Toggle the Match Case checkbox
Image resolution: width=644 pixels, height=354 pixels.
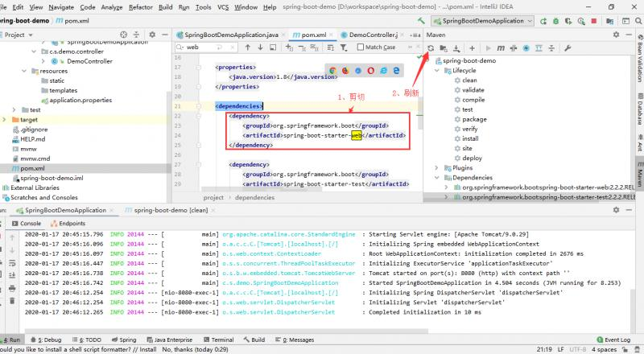click(361, 47)
